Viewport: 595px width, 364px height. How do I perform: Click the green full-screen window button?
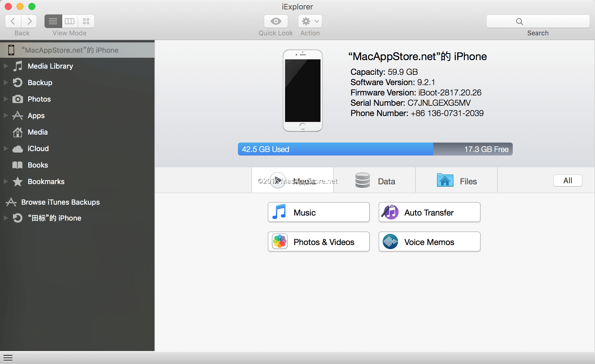click(x=32, y=6)
